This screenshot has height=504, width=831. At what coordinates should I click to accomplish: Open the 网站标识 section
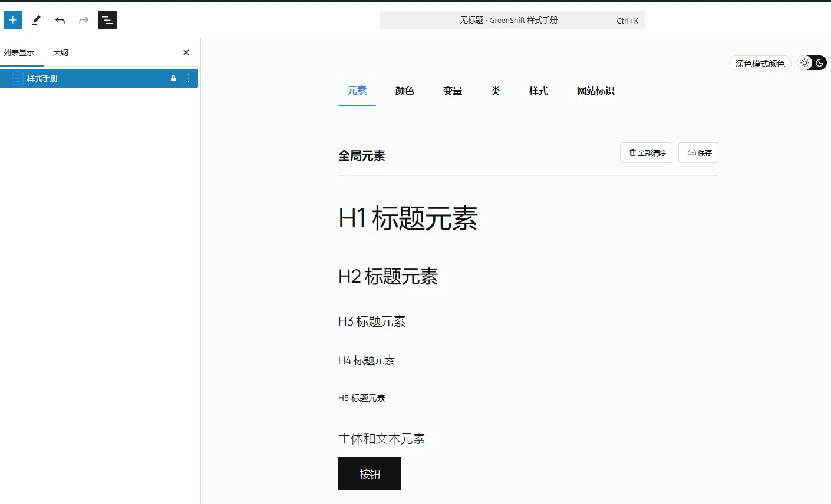point(595,91)
